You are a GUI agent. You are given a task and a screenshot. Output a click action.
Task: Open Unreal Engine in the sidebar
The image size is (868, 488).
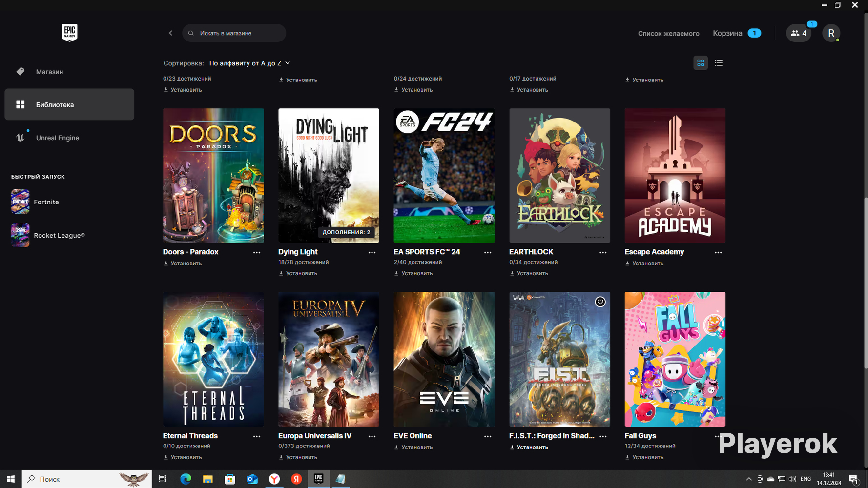tap(69, 138)
